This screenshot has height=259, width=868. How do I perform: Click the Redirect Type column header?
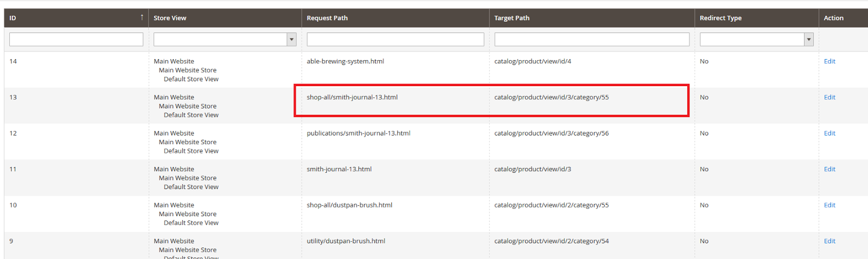756,18
